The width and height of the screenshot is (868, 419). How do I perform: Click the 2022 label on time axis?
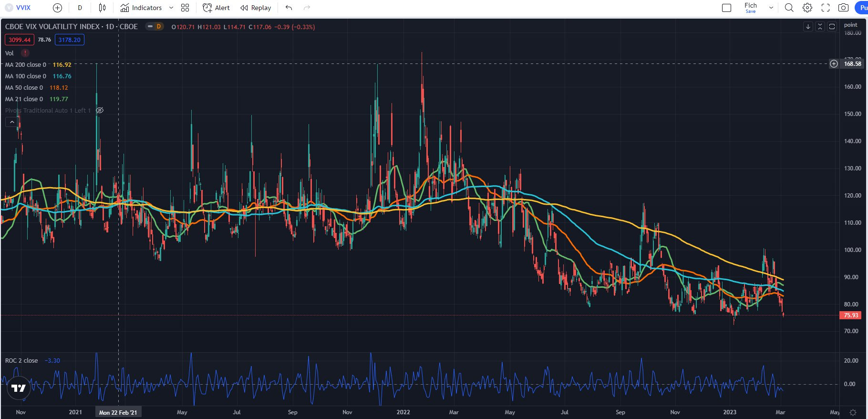pyautogui.click(x=403, y=412)
